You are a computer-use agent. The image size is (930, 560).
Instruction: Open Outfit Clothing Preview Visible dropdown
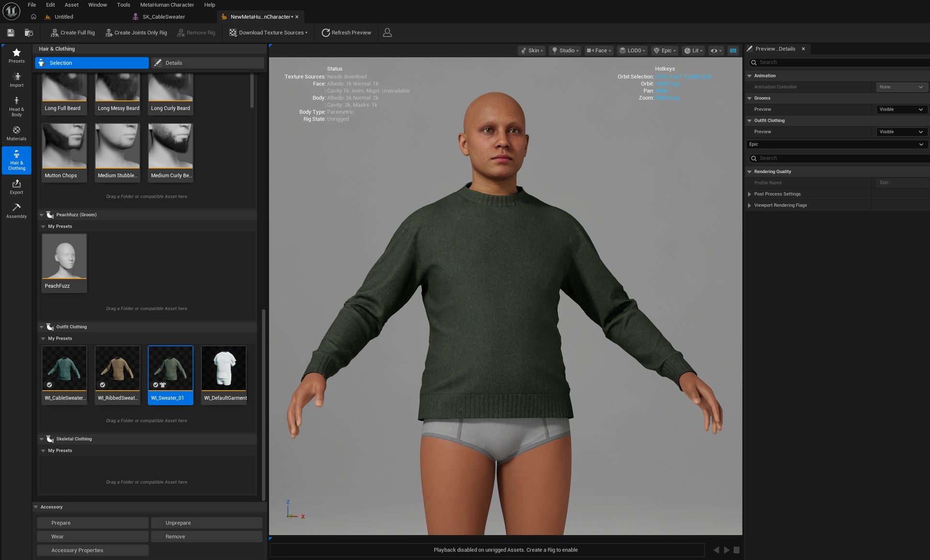pos(902,131)
